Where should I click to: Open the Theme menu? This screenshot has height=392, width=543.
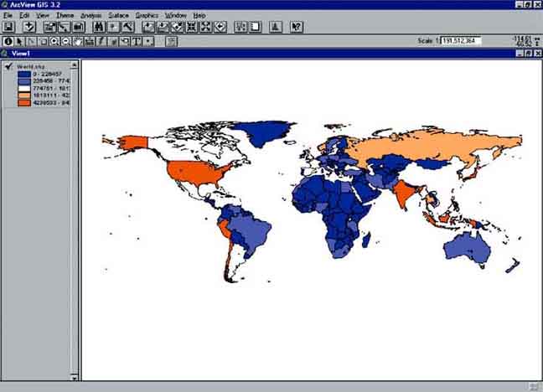[65, 16]
